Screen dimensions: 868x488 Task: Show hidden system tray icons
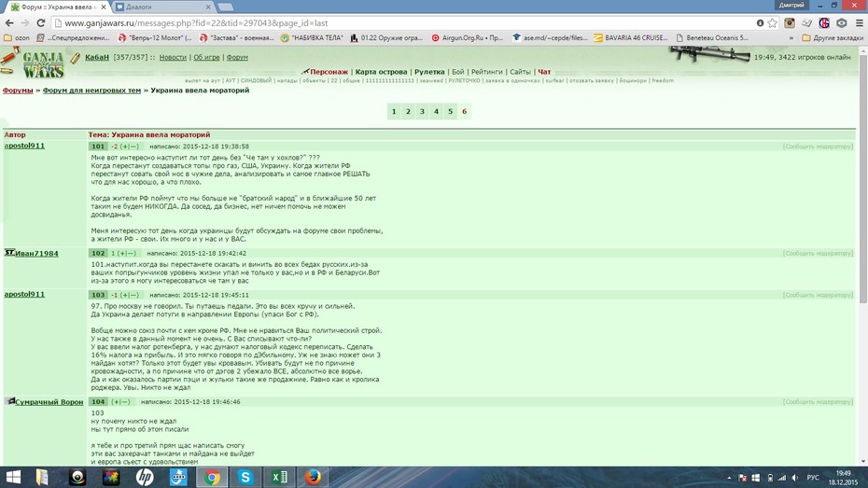[729, 478]
